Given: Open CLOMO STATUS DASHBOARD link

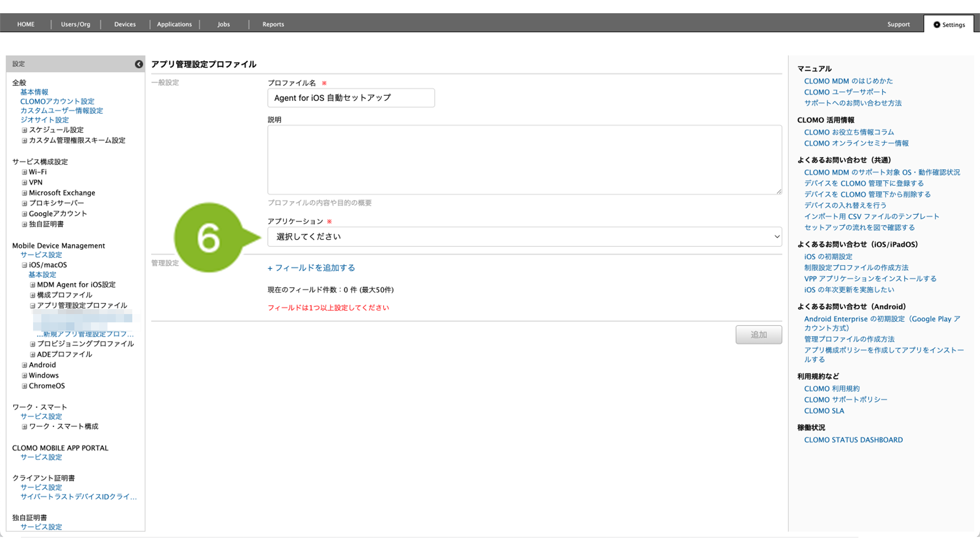Looking at the screenshot, I should point(853,440).
